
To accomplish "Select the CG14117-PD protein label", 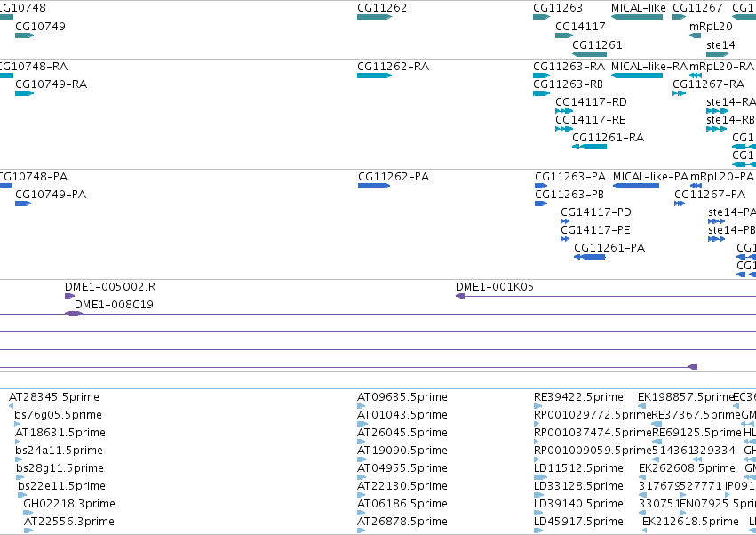I will [x=596, y=212].
